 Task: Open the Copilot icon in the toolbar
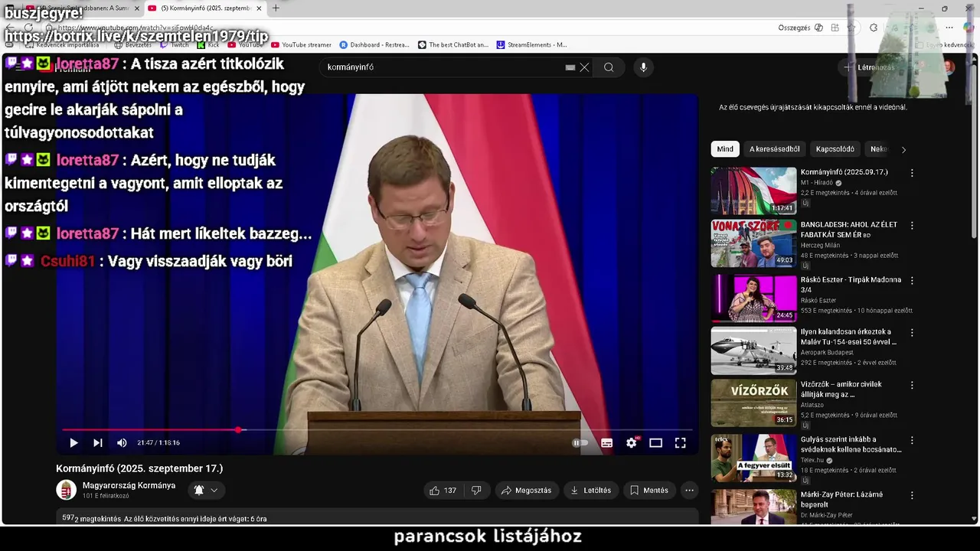[x=969, y=28]
